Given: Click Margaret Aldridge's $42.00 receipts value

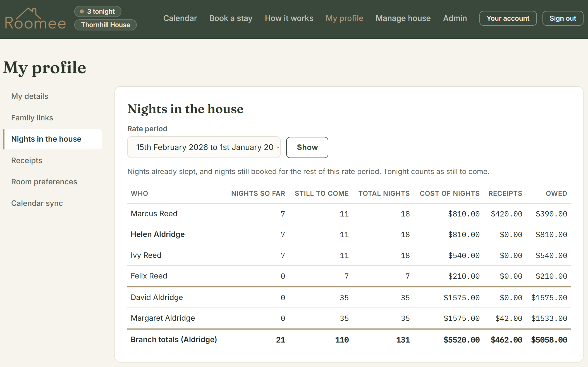Looking at the screenshot, I should click(509, 318).
